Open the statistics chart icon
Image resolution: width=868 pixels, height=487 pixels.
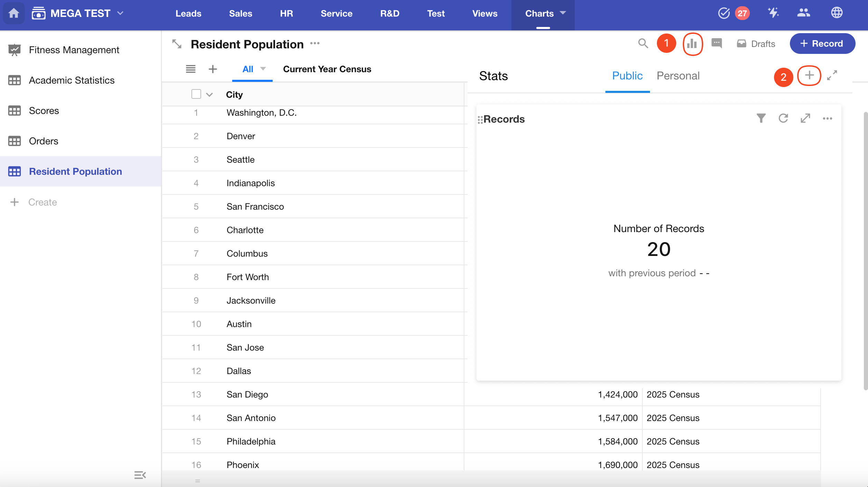[692, 44]
